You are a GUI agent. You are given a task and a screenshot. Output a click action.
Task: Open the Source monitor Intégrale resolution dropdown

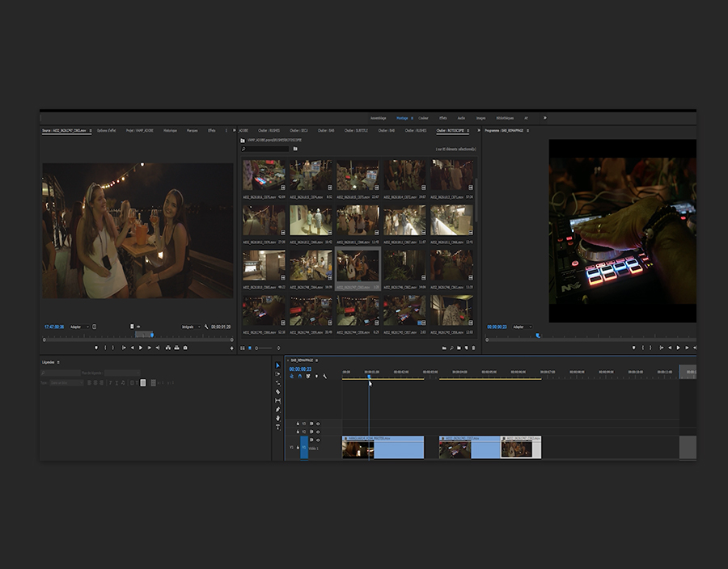(x=192, y=327)
